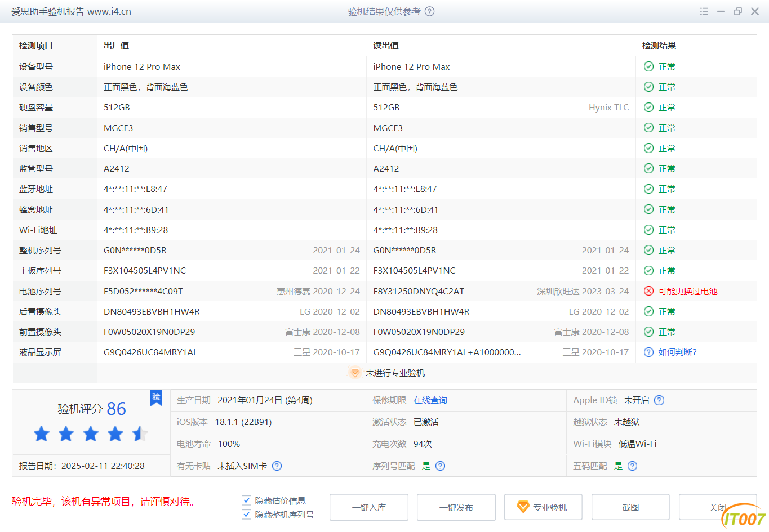Open the 在线查询 warranty link

coord(430,400)
